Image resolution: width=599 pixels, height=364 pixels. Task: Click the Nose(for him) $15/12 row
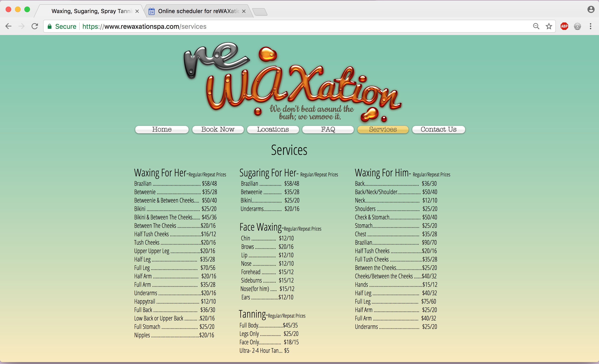coord(267,289)
